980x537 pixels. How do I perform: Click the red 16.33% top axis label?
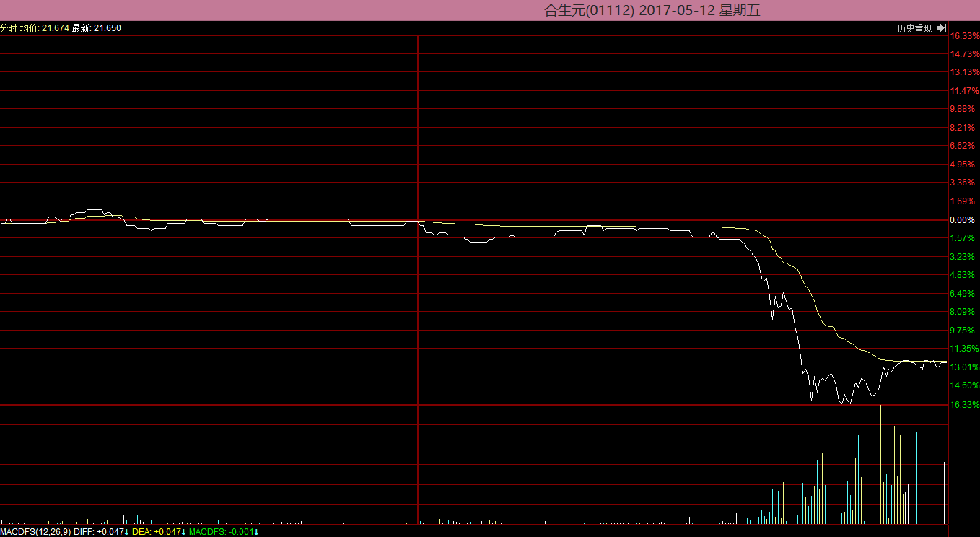(x=965, y=35)
